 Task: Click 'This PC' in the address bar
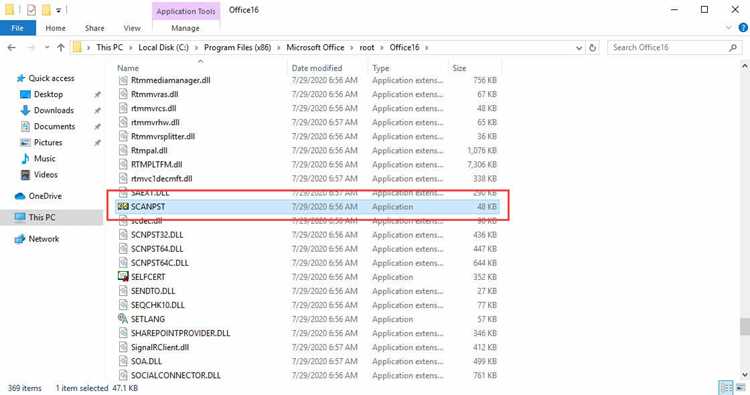coord(110,47)
